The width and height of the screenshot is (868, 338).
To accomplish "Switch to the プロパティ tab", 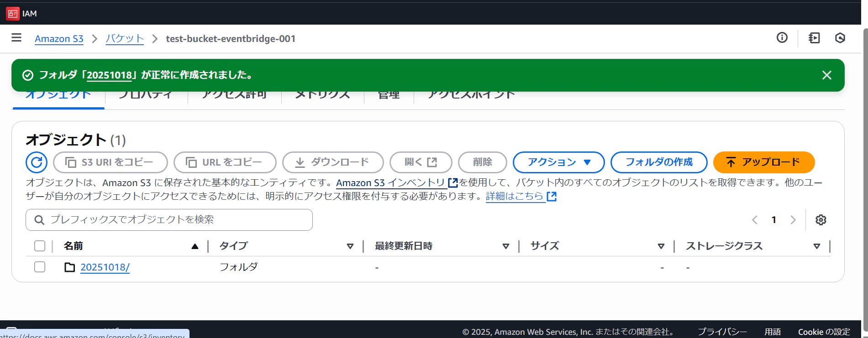I will 146,96.
